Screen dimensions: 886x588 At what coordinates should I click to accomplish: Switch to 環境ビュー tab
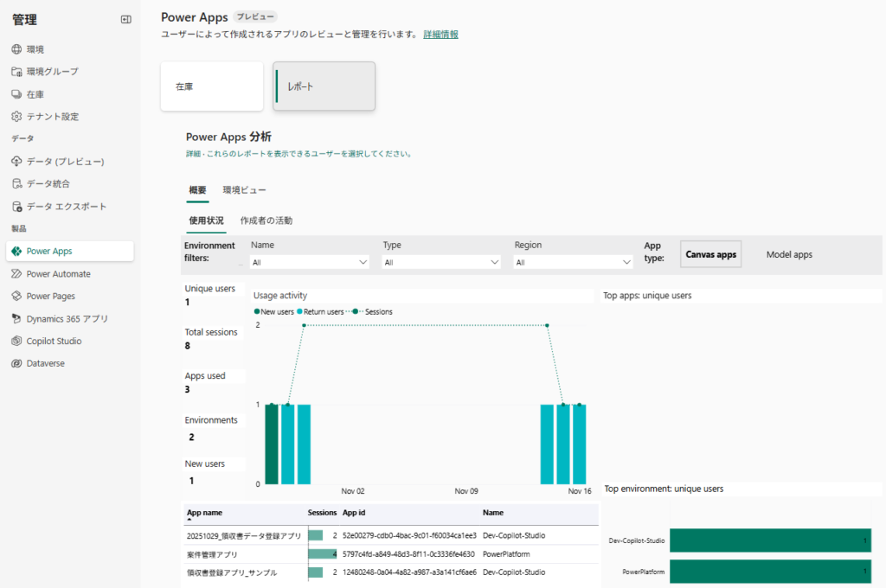click(x=244, y=190)
